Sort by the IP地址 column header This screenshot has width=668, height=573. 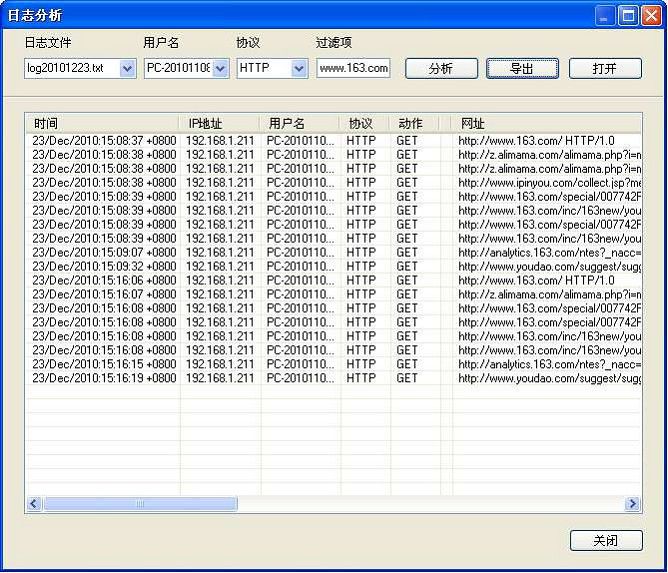219,124
